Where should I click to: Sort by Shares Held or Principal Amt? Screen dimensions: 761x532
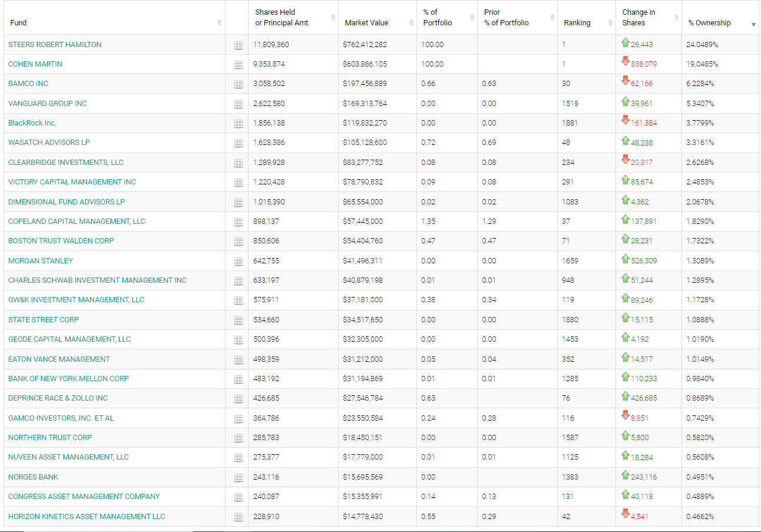coord(293,18)
